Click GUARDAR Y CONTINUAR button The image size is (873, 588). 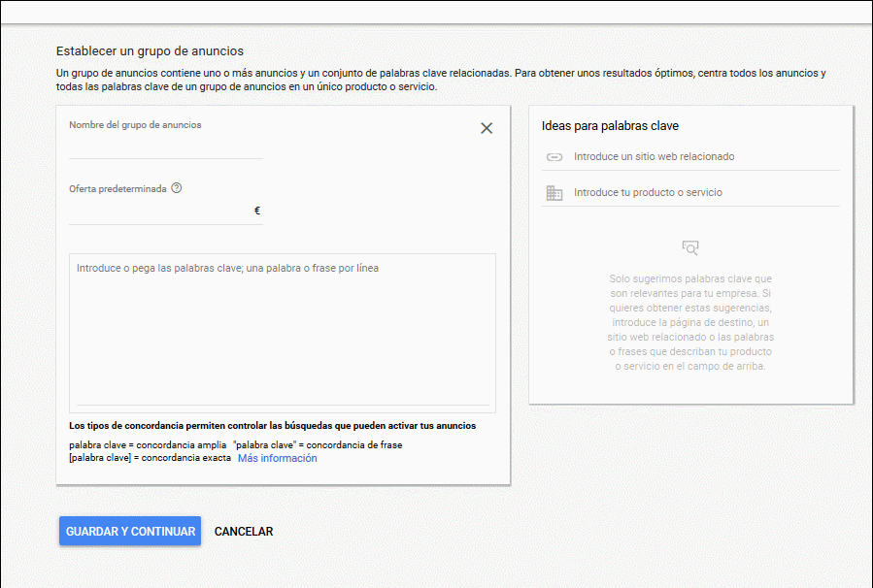click(x=130, y=532)
